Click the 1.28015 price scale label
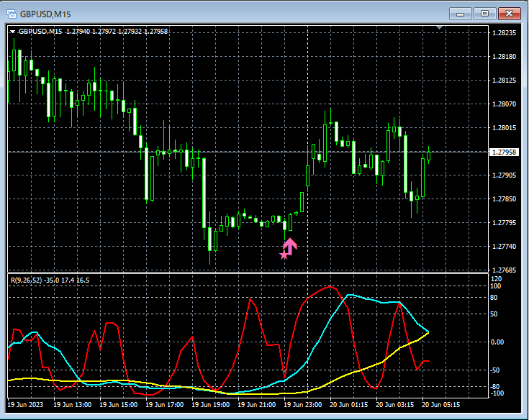Viewport: 529px width, 420px height. [504, 128]
